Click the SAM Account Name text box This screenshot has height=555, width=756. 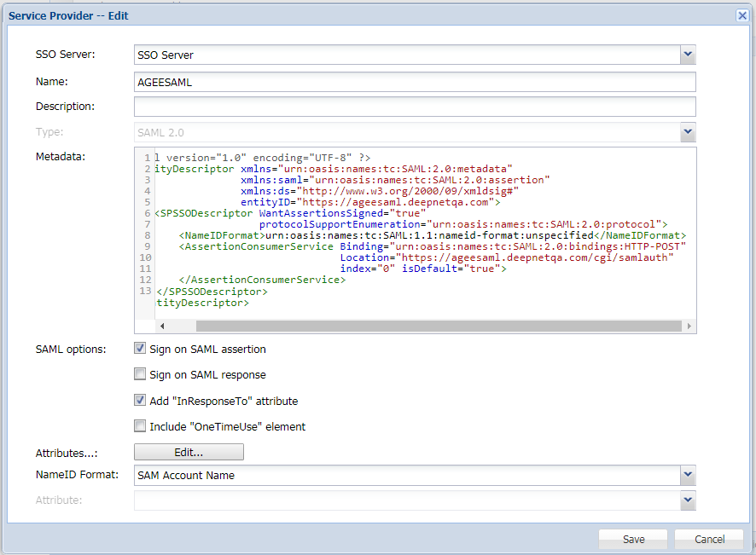tap(406, 476)
